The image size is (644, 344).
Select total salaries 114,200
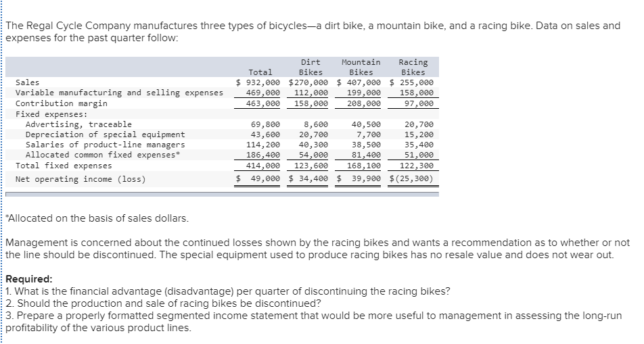coord(263,145)
